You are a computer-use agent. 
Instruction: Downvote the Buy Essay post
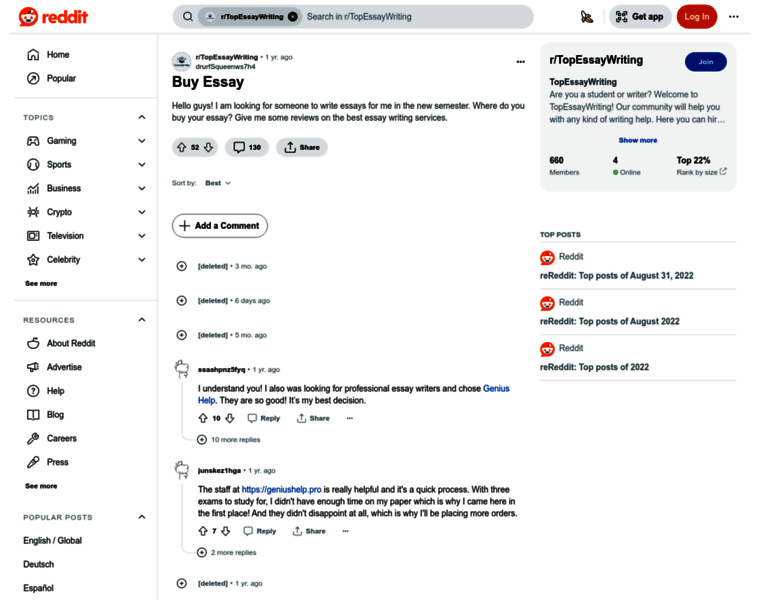tap(208, 147)
